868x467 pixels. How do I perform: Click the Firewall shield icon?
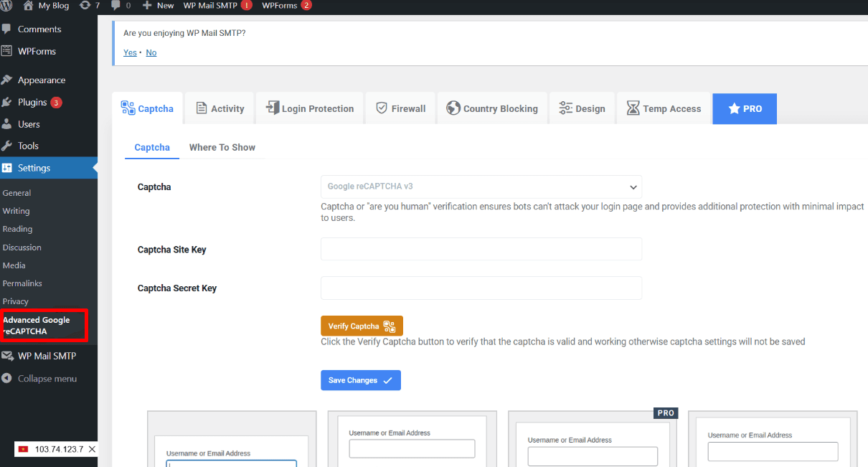[x=381, y=108]
